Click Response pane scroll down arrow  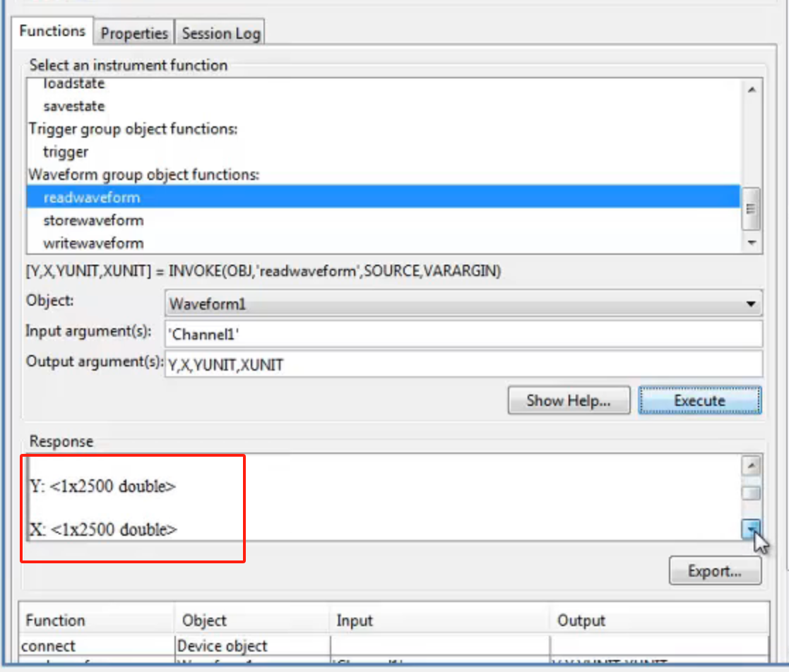click(752, 528)
